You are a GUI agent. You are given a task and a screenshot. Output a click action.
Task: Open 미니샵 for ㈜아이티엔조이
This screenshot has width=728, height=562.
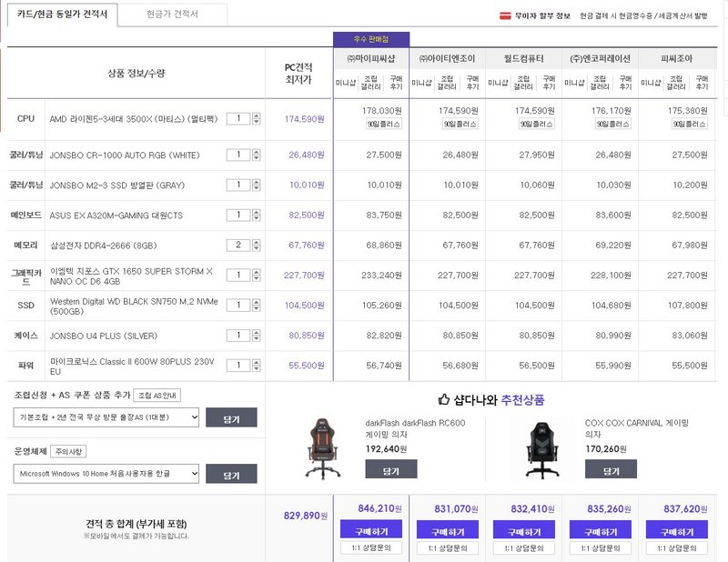[421, 83]
